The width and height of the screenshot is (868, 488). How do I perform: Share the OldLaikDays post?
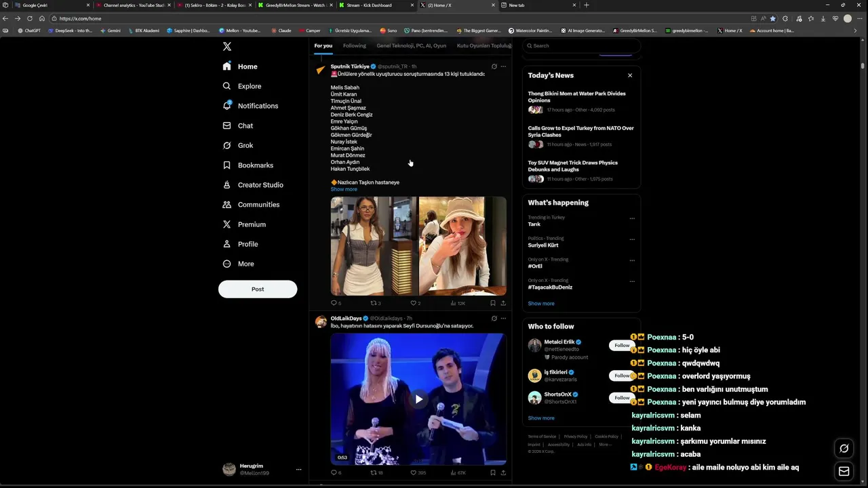tap(503, 472)
